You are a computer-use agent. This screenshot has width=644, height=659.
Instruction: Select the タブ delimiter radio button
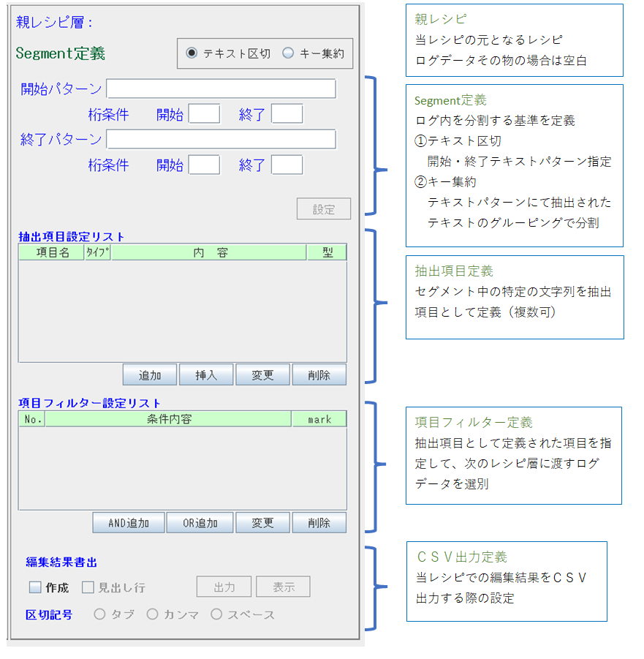99,614
